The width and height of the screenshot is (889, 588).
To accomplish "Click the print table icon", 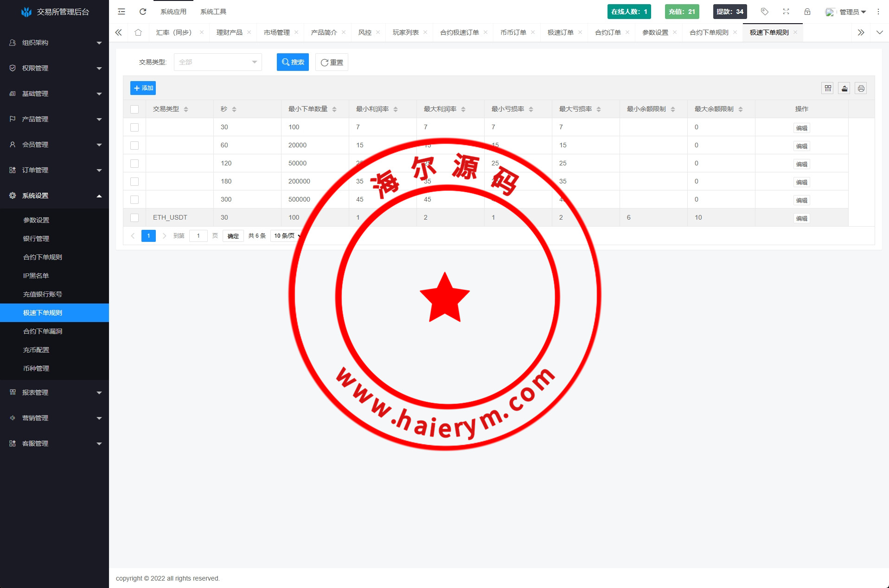I will coord(861,88).
